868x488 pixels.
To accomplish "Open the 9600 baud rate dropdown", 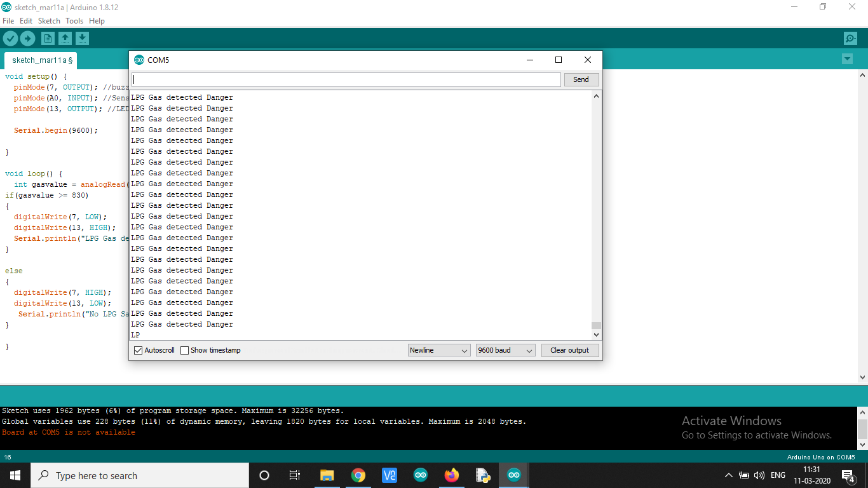I will click(506, 350).
